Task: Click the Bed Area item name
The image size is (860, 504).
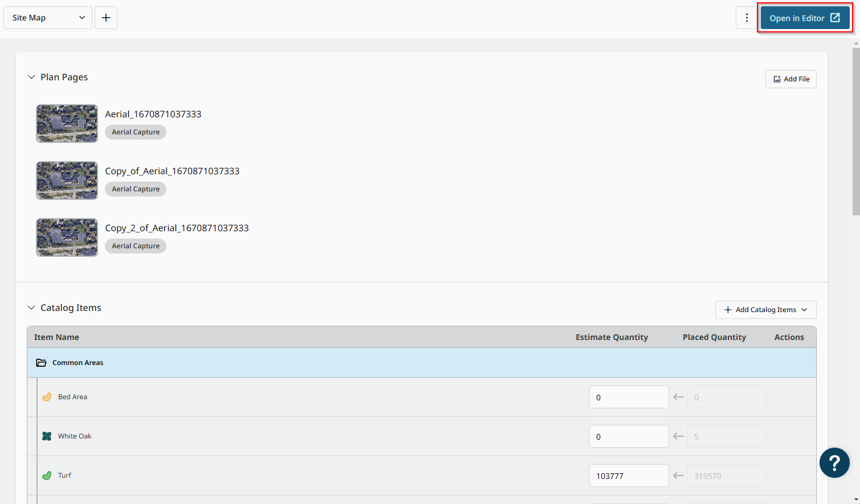Action: 72,397
